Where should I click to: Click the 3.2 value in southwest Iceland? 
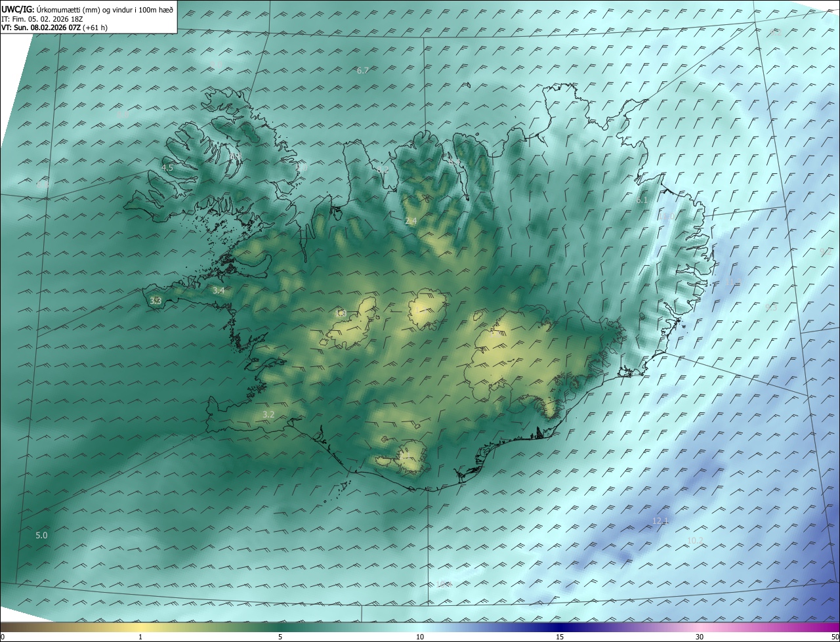[x=268, y=415]
